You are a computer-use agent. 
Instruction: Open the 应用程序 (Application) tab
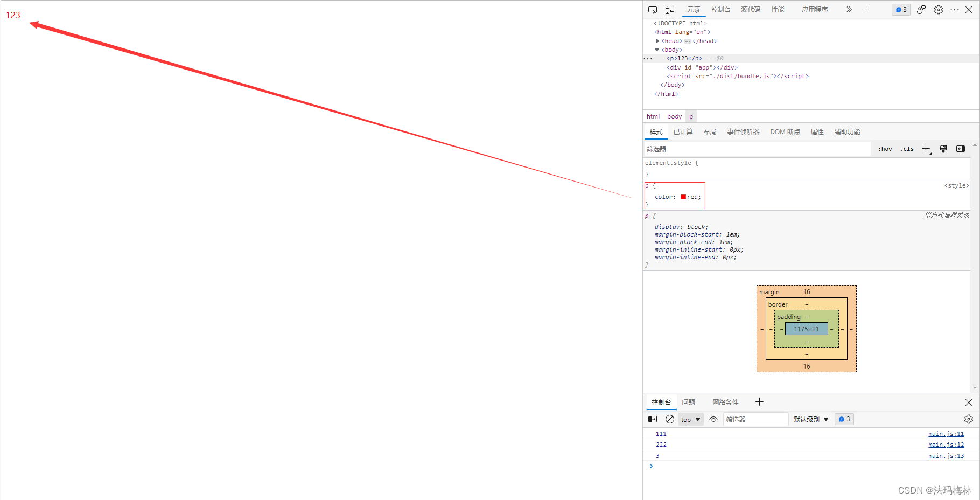(815, 10)
